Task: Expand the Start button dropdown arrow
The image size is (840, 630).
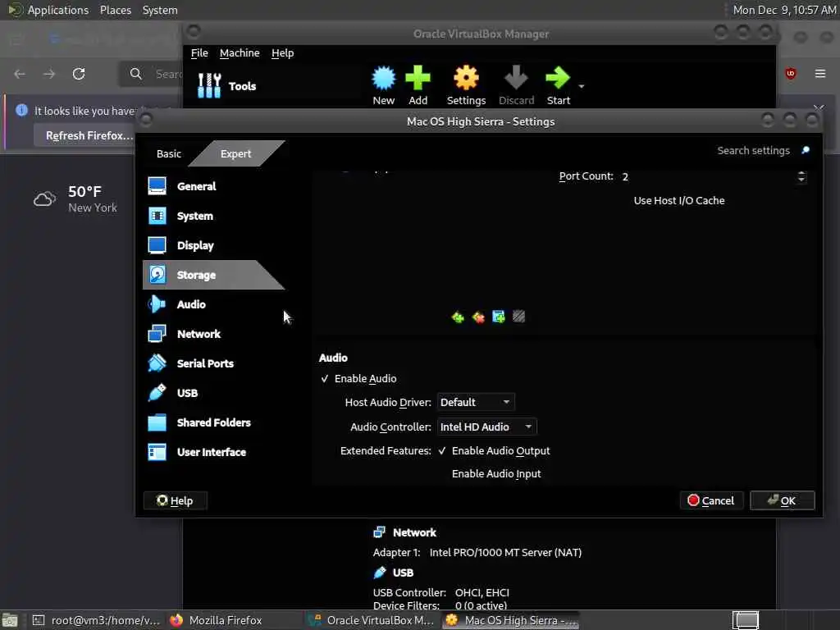Action: [x=582, y=86]
